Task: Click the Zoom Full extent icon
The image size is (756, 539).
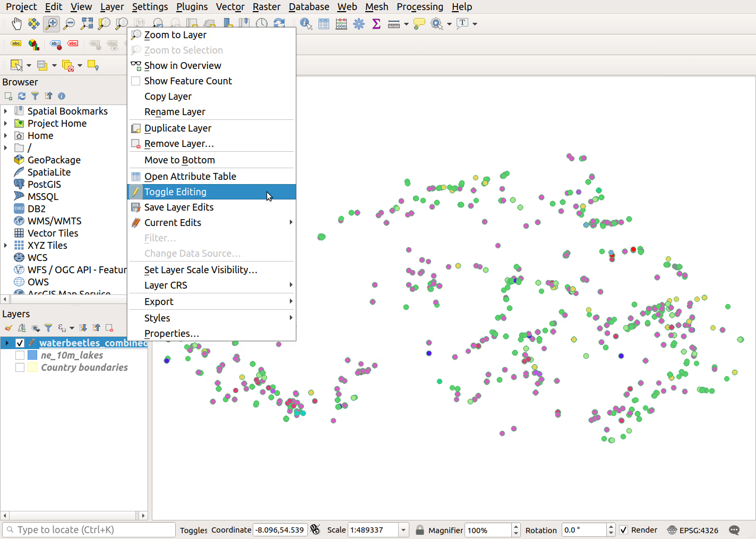Action: click(x=87, y=23)
